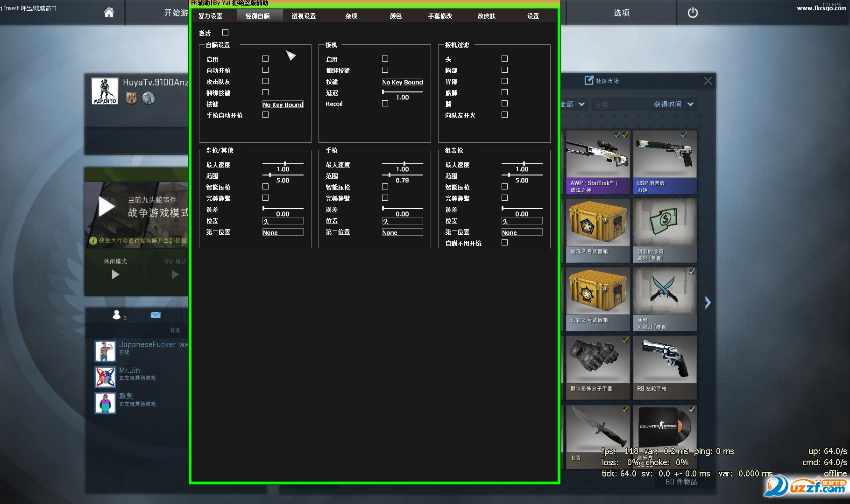Screen dimensions: 850x504
Task: Open sniper position dropdown
Action: tap(522, 221)
